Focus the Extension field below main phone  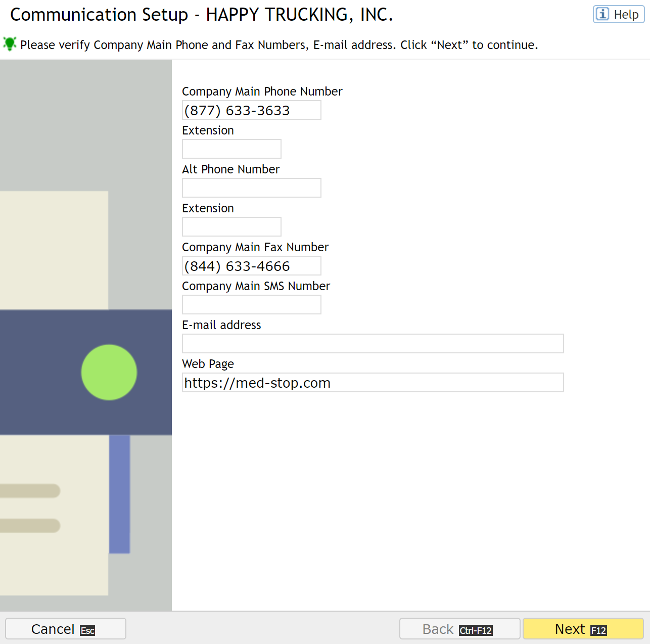click(231, 149)
